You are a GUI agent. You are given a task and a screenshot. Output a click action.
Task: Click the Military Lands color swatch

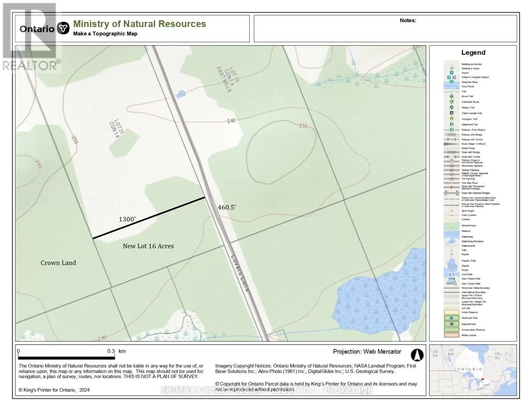(x=451, y=335)
